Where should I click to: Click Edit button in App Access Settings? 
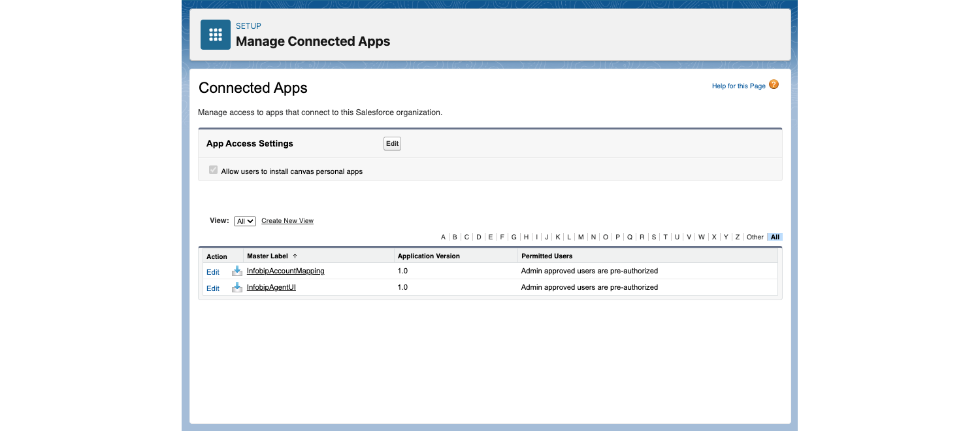(392, 144)
